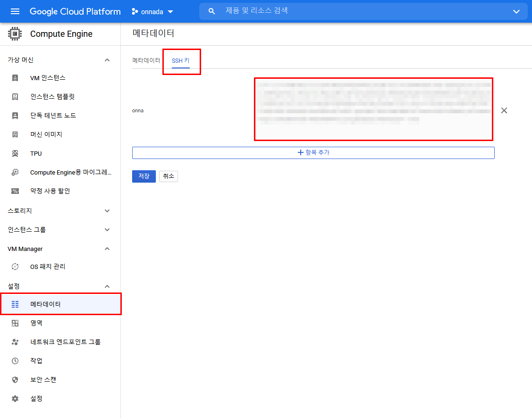Click the 머신 이미지 icon
The width and height of the screenshot is (532, 418).
click(15, 134)
